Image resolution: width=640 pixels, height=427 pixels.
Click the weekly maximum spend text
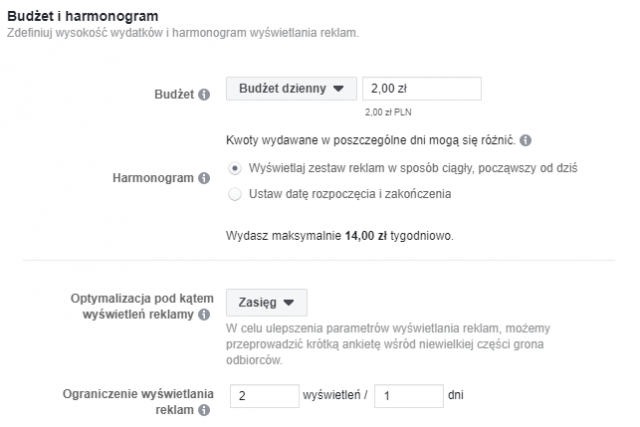(x=341, y=237)
